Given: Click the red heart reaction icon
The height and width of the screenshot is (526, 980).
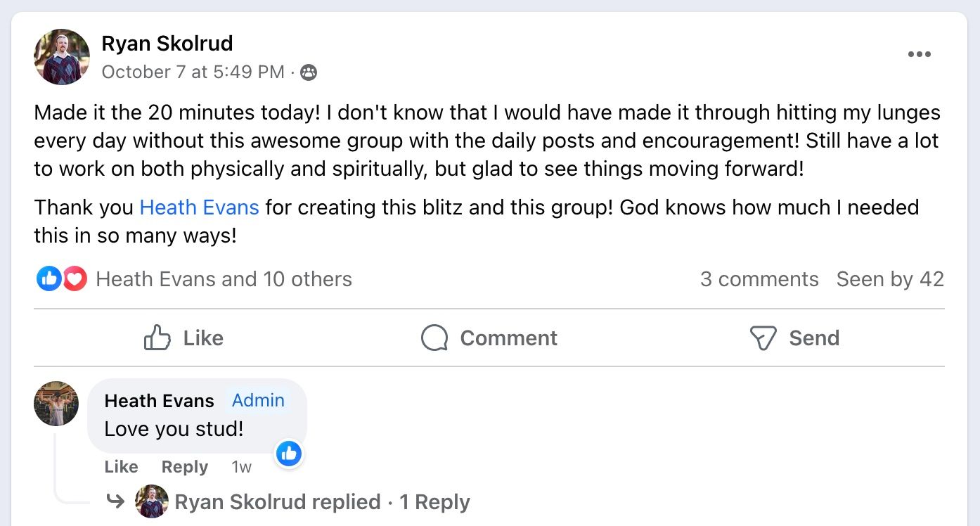Looking at the screenshot, I should pyautogui.click(x=75, y=279).
